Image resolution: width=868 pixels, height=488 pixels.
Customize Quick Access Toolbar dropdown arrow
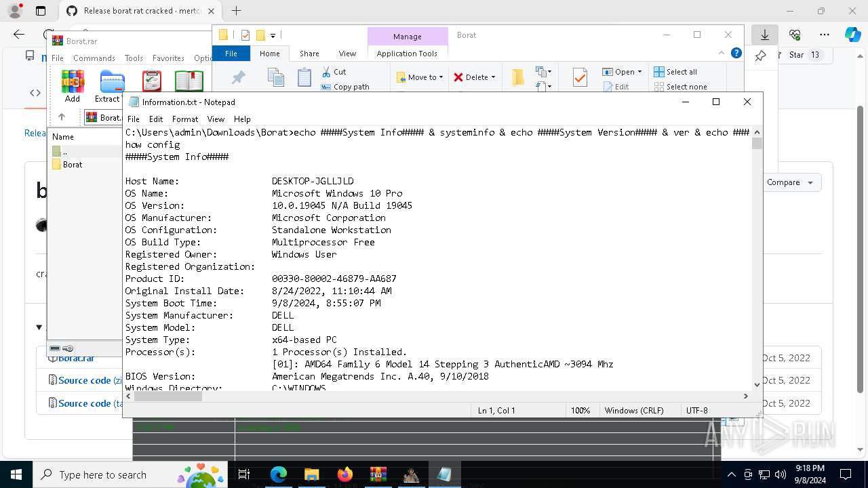click(273, 35)
